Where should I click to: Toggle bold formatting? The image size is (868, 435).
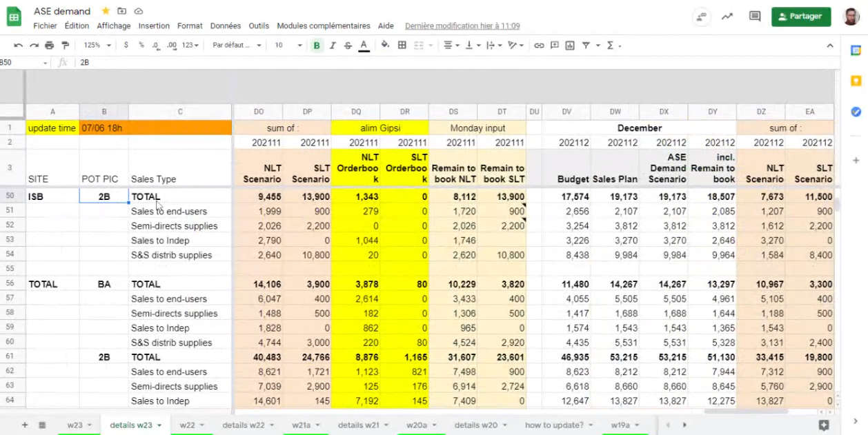317,45
